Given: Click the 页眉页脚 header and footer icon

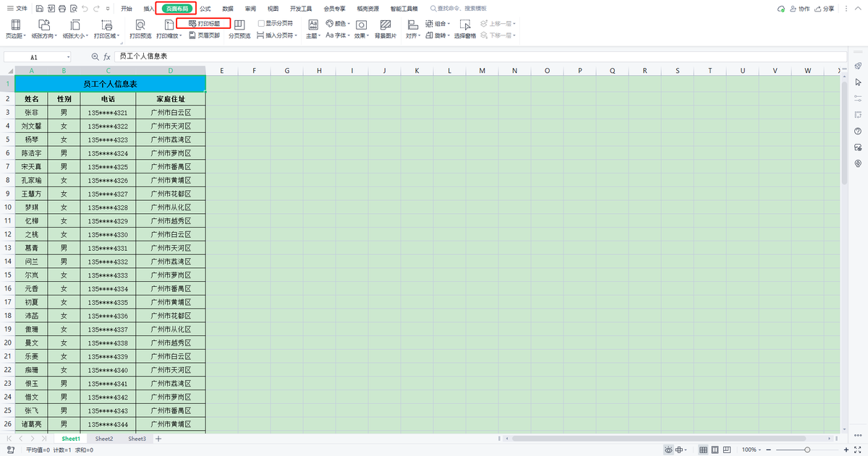Looking at the screenshot, I should click(x=205, y=35).
